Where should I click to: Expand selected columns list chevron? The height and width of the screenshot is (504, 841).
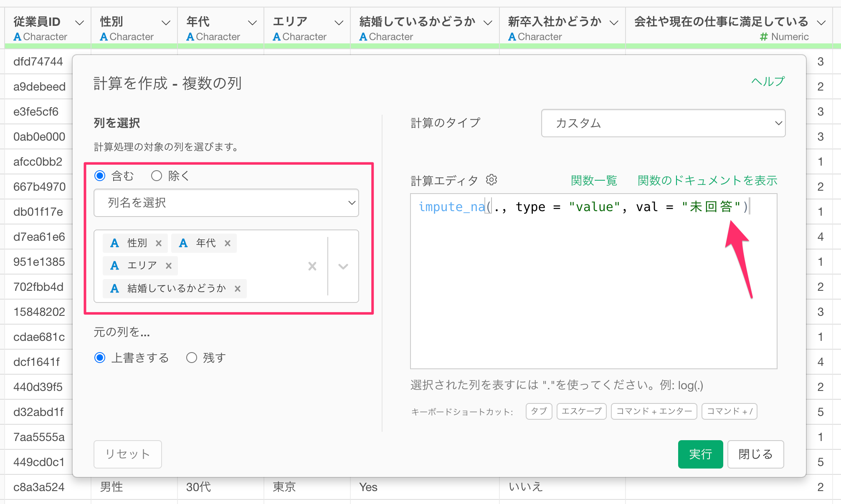343,266
